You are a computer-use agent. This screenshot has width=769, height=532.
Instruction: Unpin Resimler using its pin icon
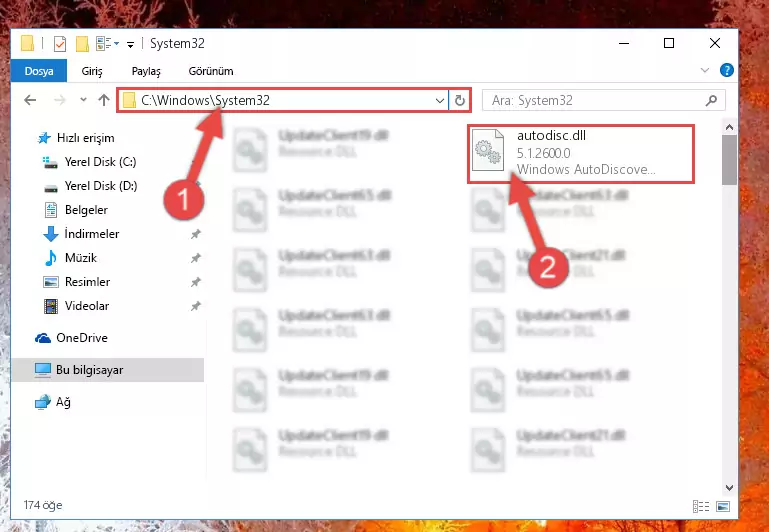196,282
